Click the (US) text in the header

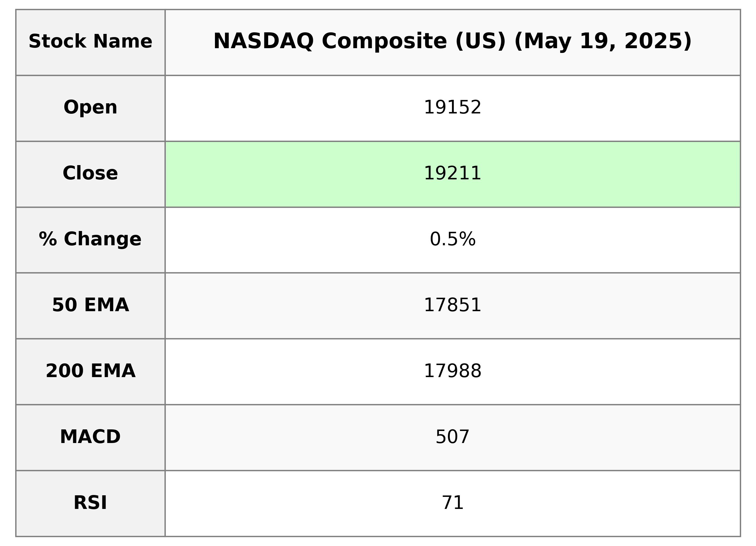pos(480,42)
